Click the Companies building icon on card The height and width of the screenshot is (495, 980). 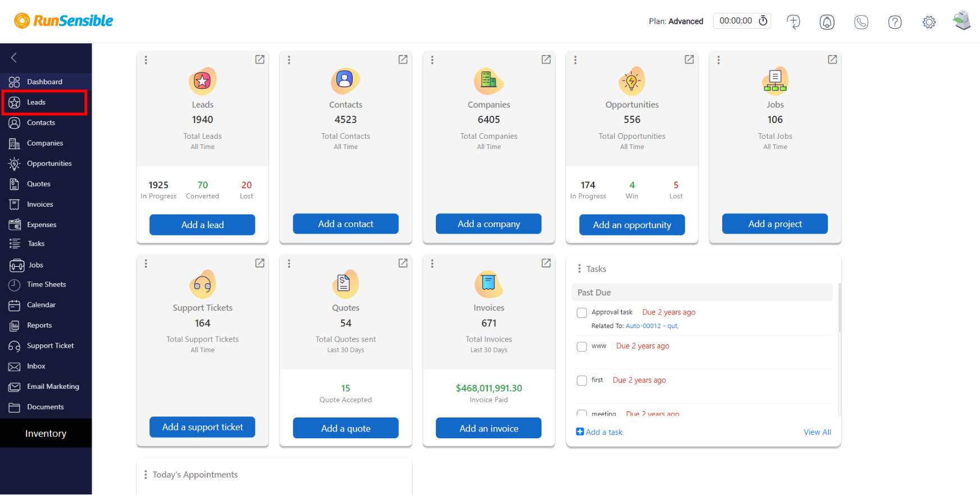point(489,81)
